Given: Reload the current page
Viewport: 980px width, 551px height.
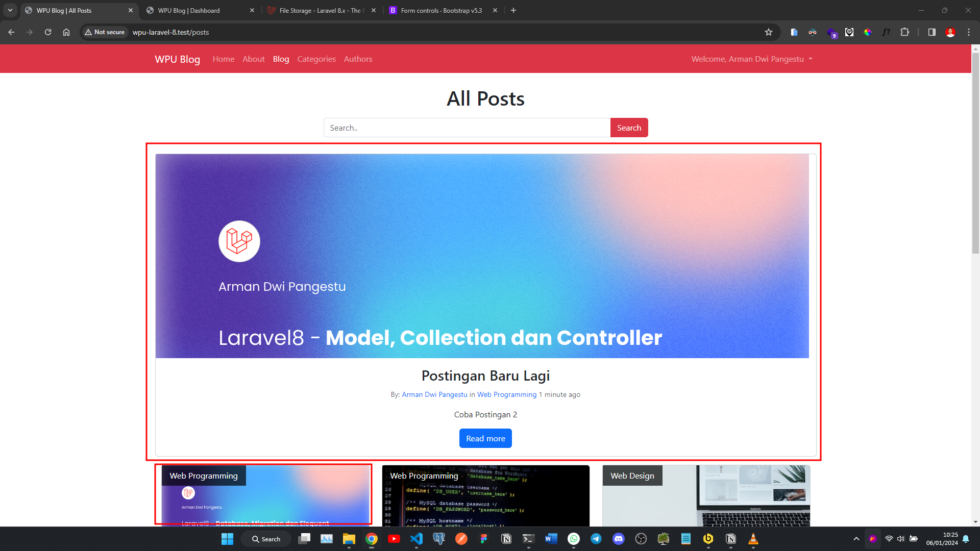Looking at the screenshot, I should coord(48,32).
